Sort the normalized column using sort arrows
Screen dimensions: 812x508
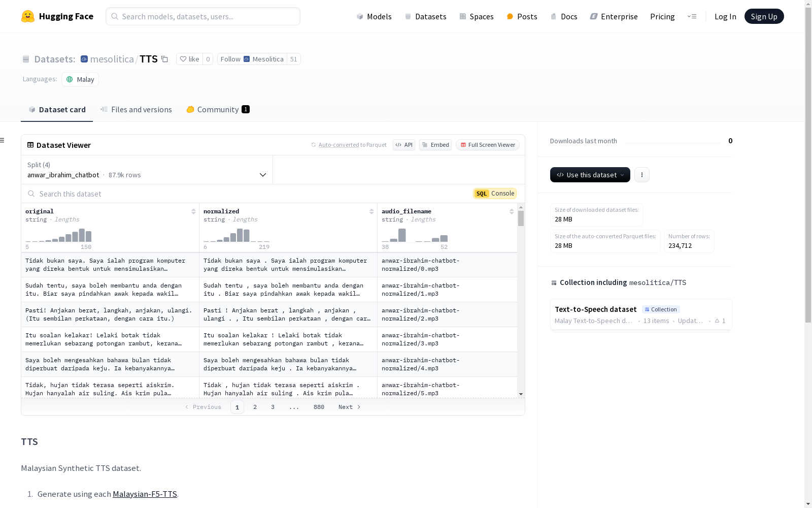(x=371, y=211)
